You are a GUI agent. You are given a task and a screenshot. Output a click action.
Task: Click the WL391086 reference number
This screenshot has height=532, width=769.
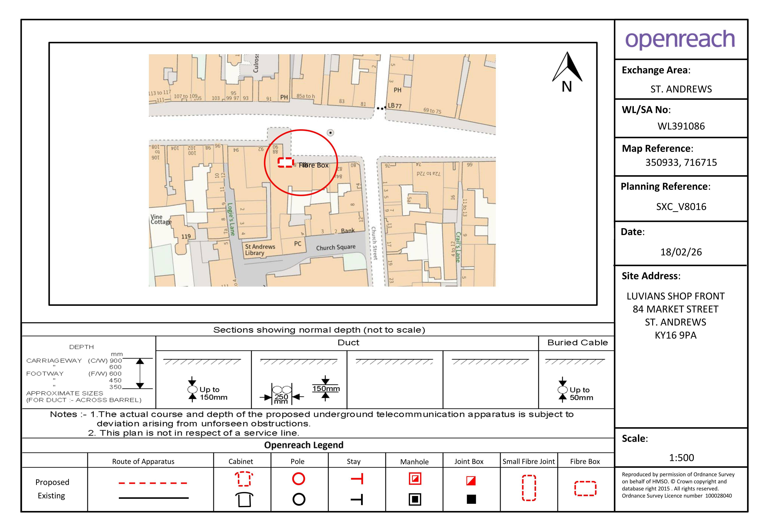681,126
